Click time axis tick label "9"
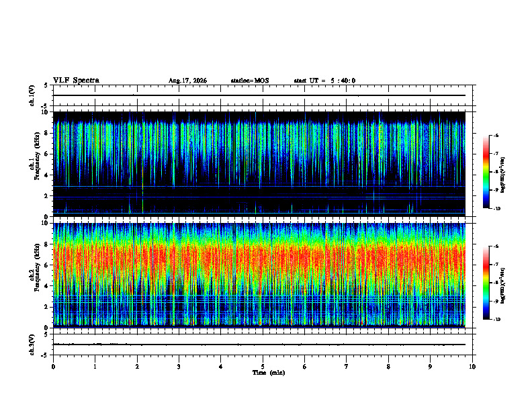 (430, 367)
